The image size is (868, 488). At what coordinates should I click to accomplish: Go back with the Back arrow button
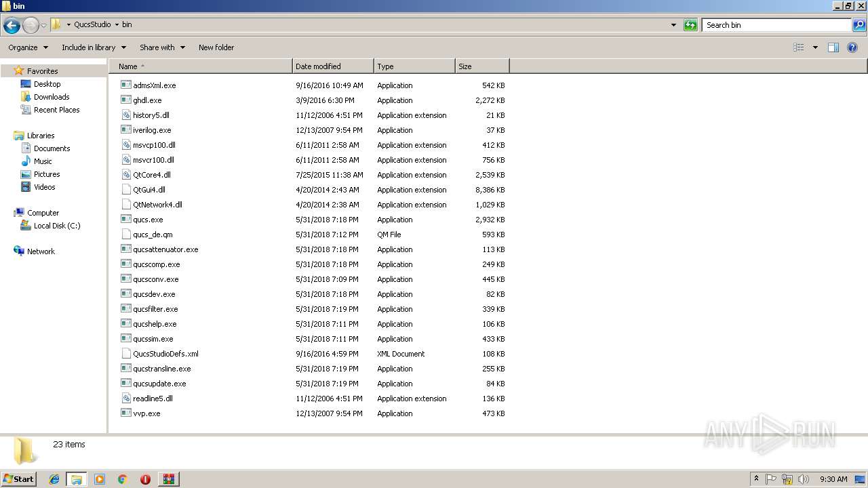pyautogui.click(x=12, y=25)
